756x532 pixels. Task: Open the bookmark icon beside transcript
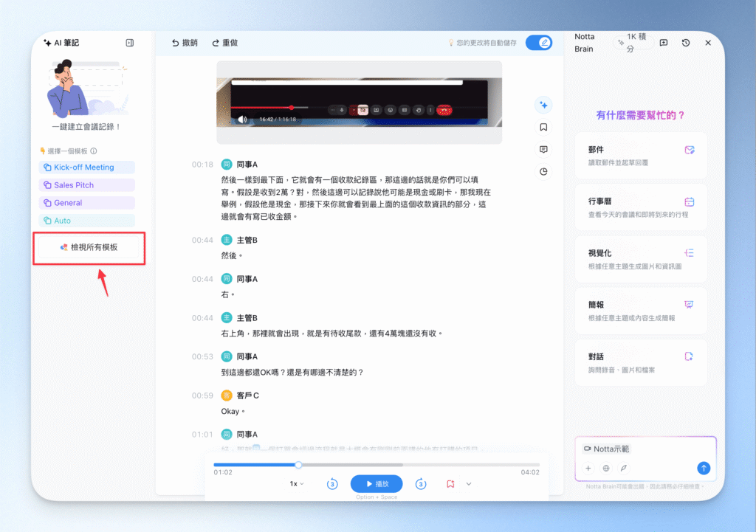click(543, 127)
